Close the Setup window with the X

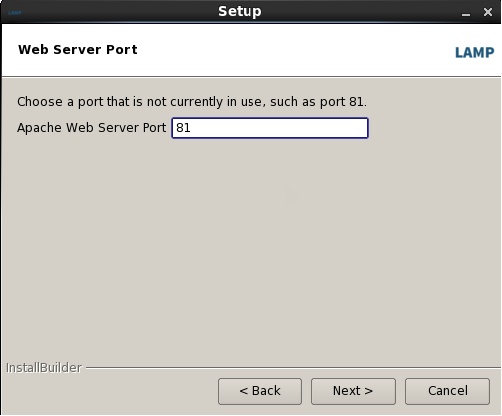pyautogui.click(x=488, y=12)
